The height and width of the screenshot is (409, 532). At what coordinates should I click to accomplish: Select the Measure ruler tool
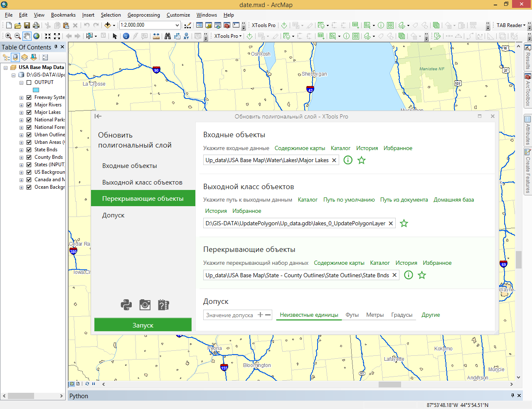tap(156, 36)
